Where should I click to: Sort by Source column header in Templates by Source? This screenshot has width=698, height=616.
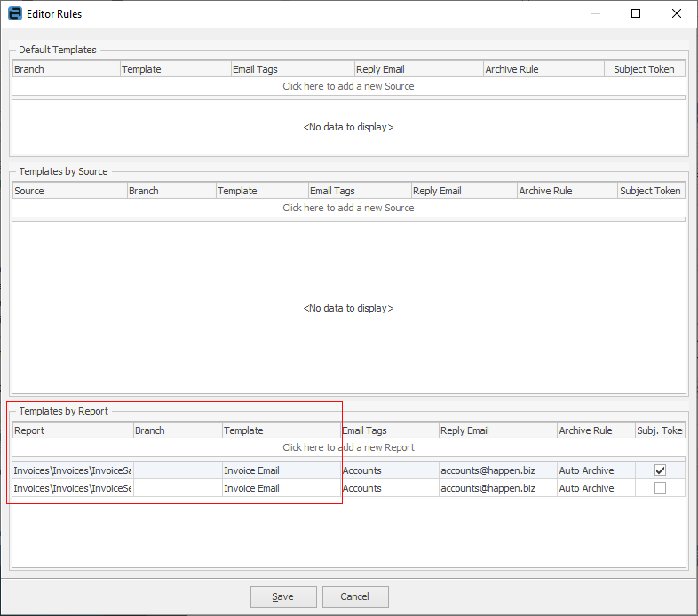(x=69, y=191)
